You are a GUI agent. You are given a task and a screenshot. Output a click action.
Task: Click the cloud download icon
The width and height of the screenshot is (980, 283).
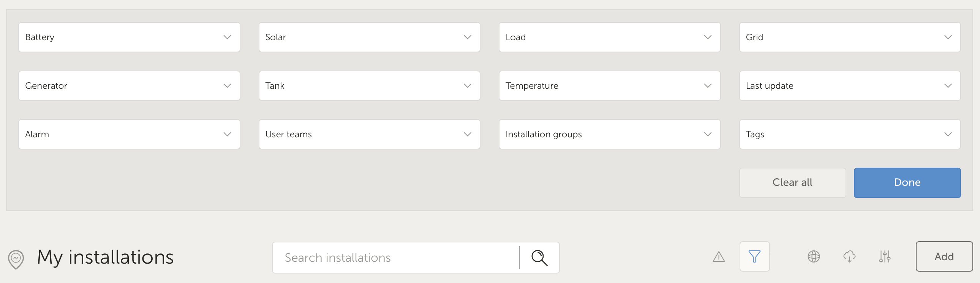tap(849, 257)
